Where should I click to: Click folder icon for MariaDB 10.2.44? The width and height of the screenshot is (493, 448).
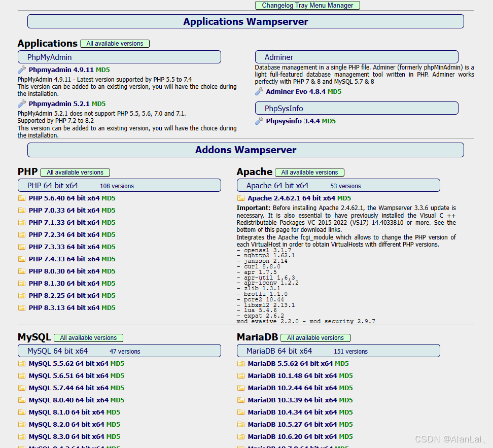[241, 388]
